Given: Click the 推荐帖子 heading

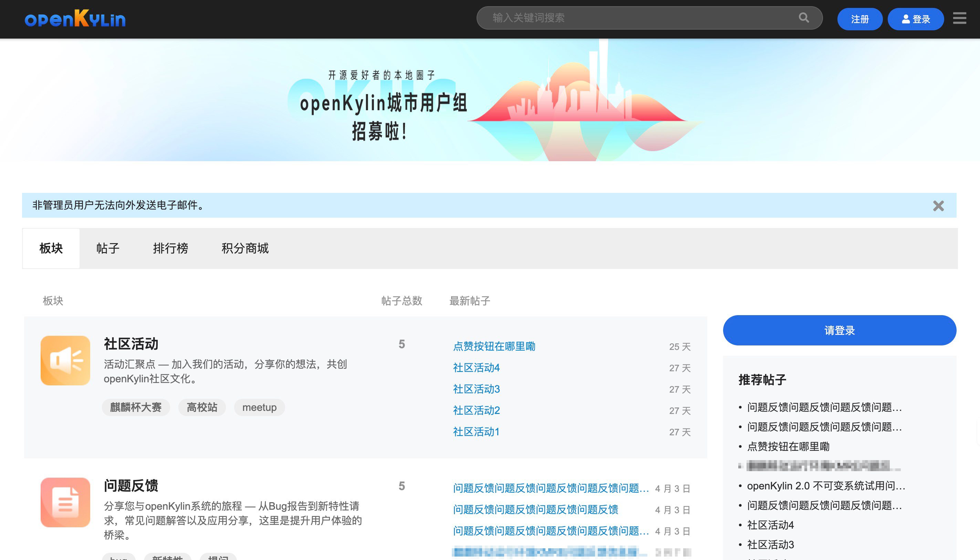Looking at the screenshot, I should [x=762, y=380].
